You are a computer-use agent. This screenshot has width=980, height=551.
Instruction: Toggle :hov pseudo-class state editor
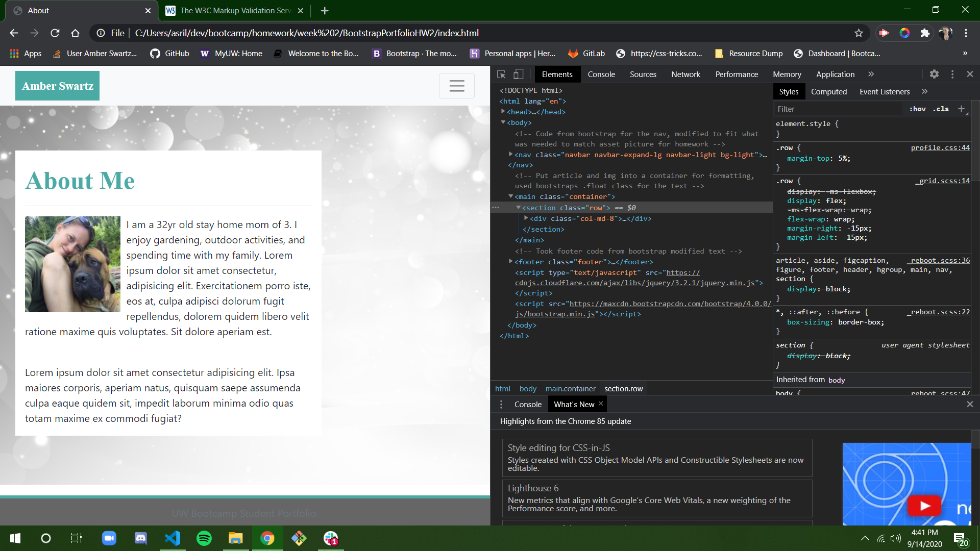coord(917,109)
